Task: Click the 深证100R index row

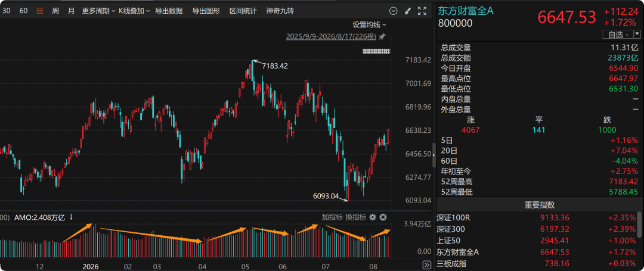Action: [x=538, y=218]
